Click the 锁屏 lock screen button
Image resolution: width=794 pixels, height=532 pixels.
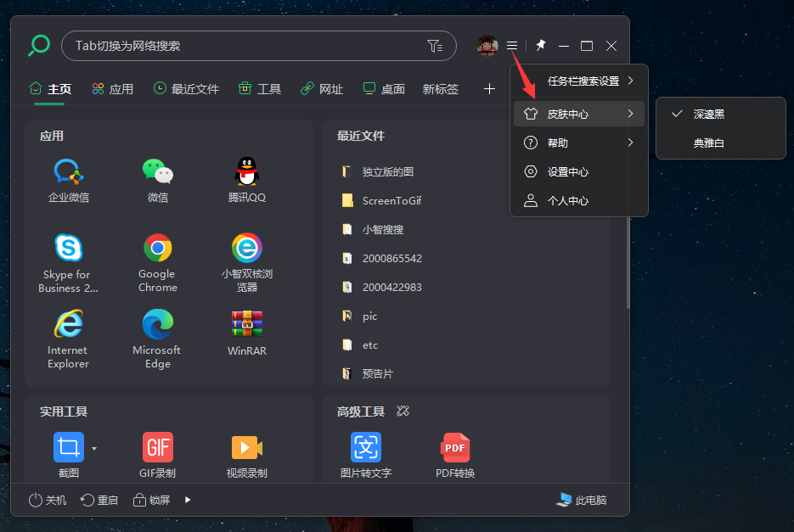click(x=151, y=500)
